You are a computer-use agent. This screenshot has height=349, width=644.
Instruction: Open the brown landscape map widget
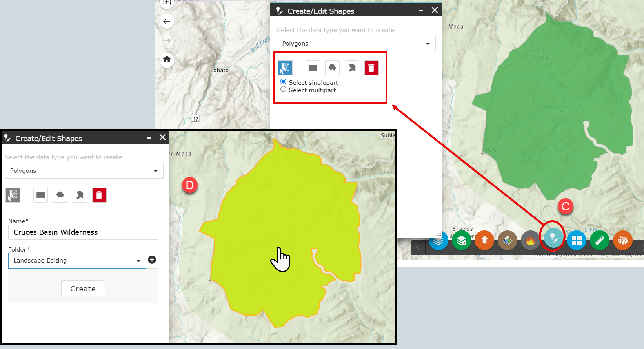[x=507, y=240]
